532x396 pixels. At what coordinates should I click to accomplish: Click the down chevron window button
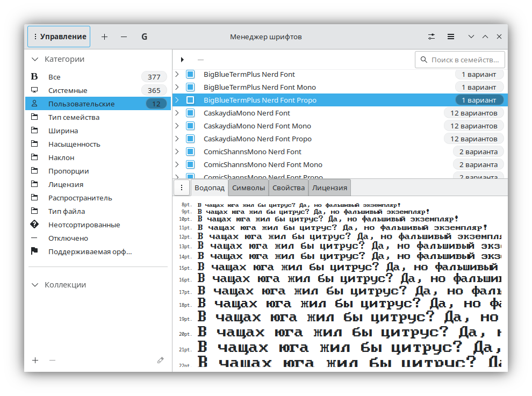pyautogui.click(x=471, y=37)
